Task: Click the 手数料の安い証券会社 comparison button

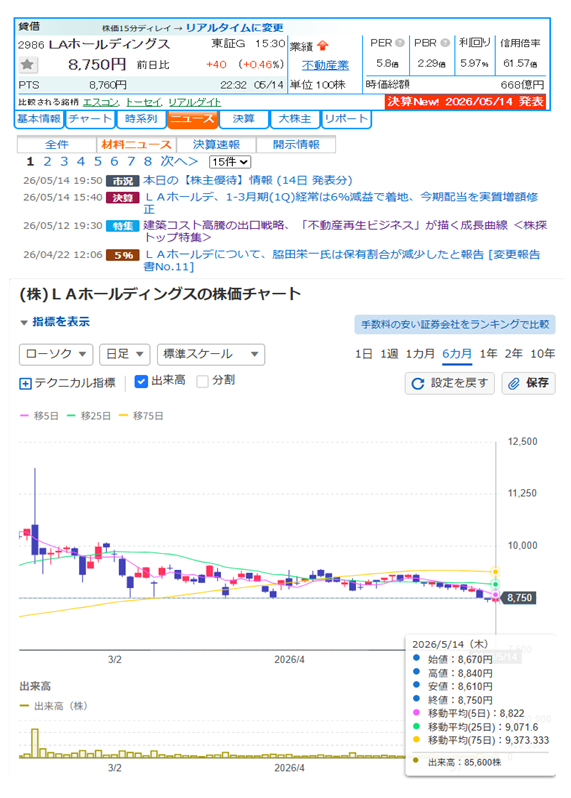Action: coord(455,325)
